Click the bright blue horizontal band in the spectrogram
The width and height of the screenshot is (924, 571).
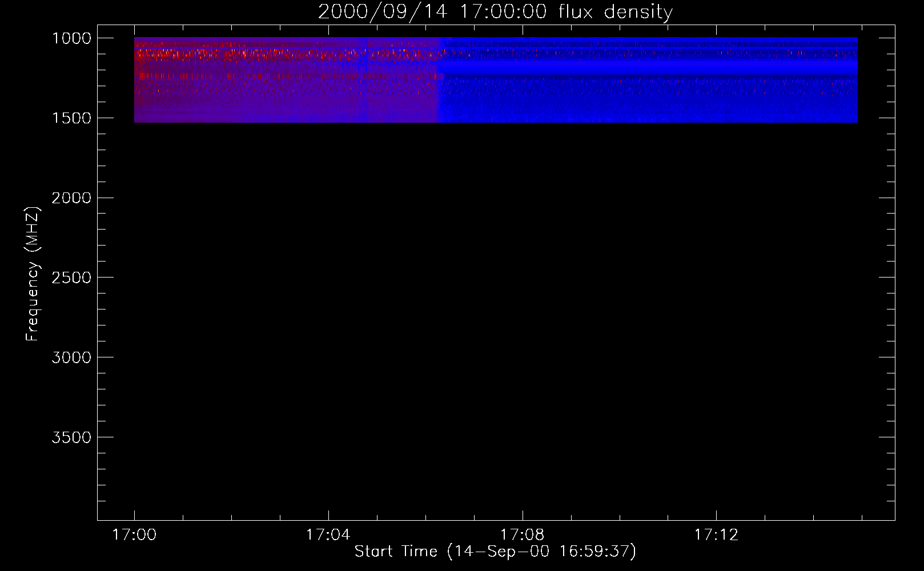[x=647, y=68]
